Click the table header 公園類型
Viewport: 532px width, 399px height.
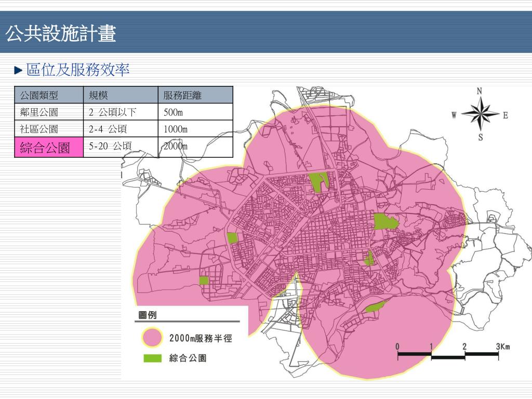[x=49, y=95]
